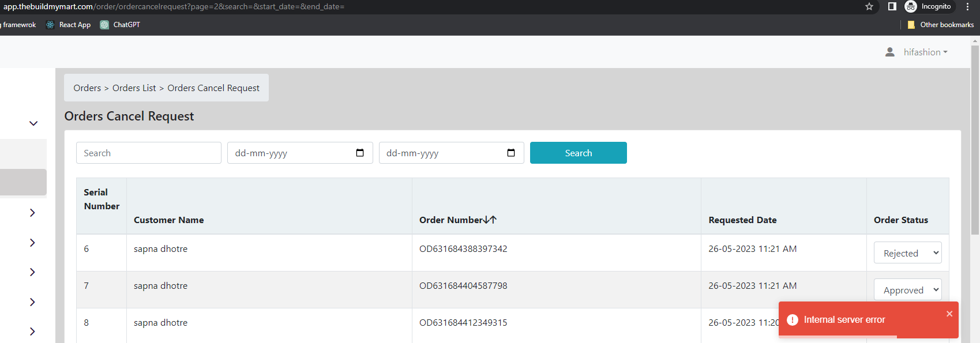The width and height of the screenshot is (980, 343).
Task: Click order number OD631684404587798
Action: [463, 285]
